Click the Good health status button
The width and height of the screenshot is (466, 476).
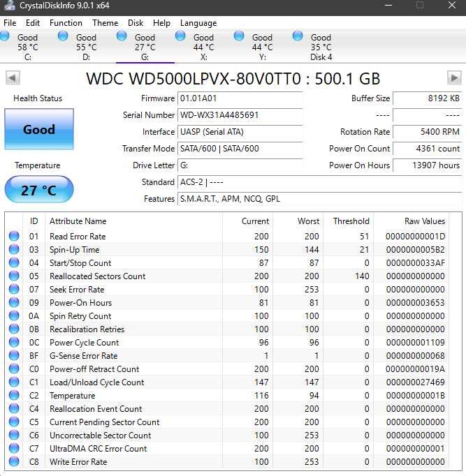(39, 129)
